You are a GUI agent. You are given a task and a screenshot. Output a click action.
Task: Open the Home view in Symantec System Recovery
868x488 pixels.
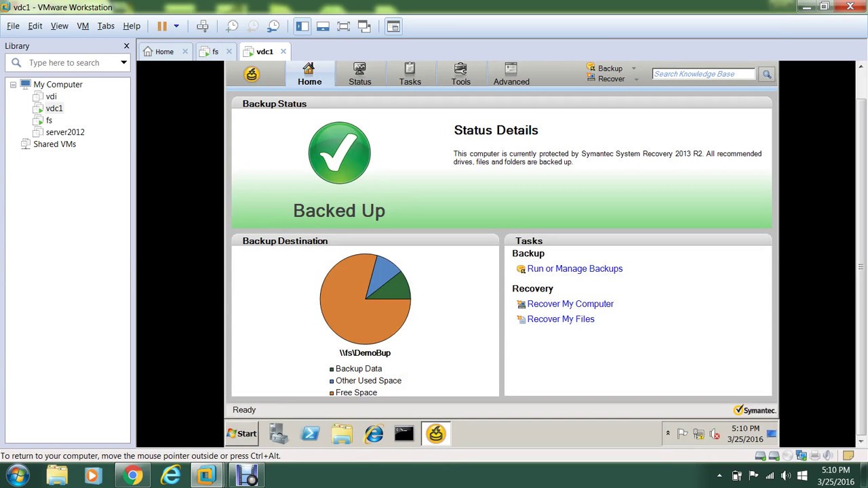(309, 74)
